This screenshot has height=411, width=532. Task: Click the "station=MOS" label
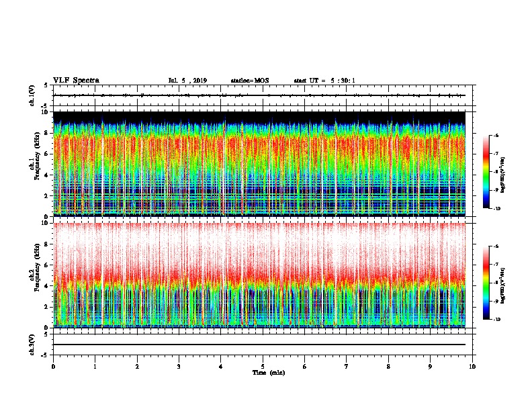pyautogui.click(x=250, y=81)
